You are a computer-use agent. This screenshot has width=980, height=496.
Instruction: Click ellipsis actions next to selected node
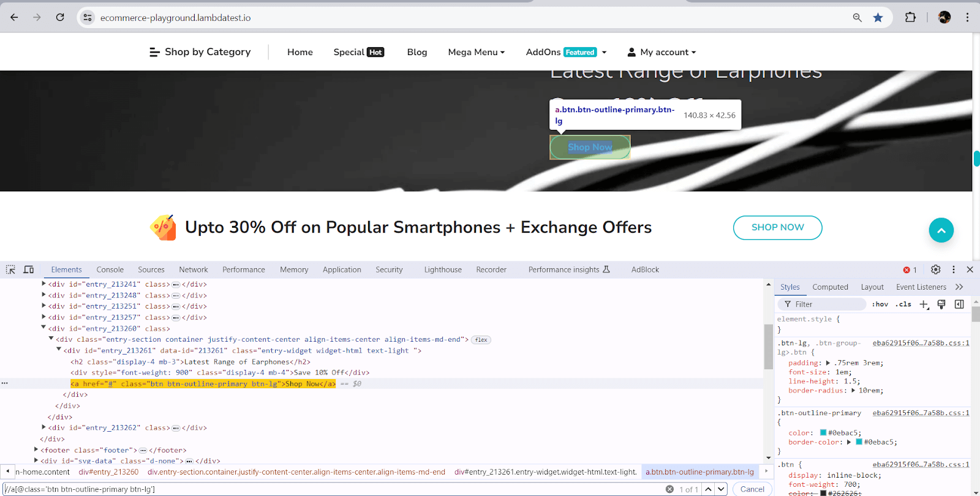pos(5,383)
